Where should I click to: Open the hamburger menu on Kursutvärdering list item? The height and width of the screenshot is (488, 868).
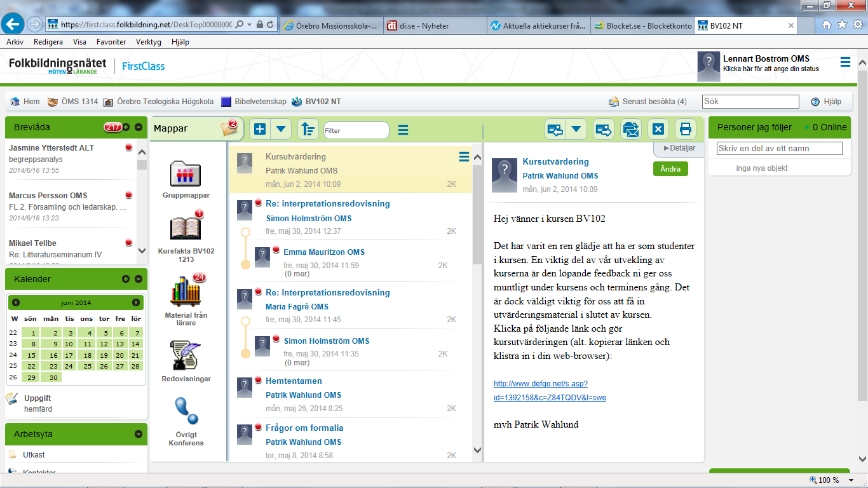[465, 157]
